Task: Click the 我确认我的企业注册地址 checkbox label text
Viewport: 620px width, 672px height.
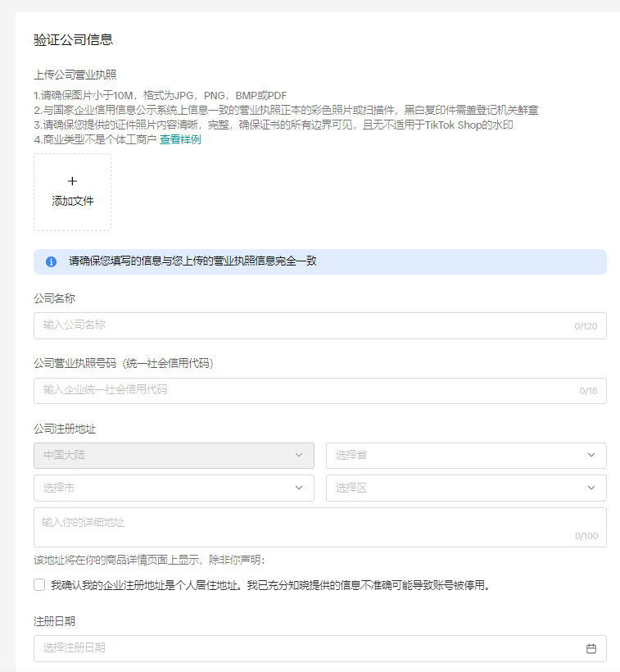Action: click(x=270, y=585)
